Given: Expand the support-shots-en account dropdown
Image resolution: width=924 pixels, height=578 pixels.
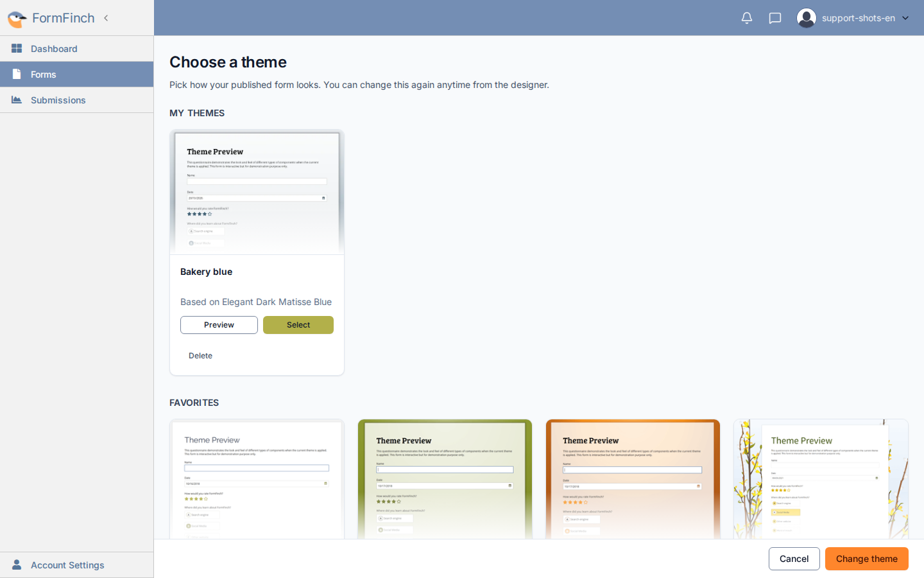Looking at the screenshot, I should (x=905, y=18).
